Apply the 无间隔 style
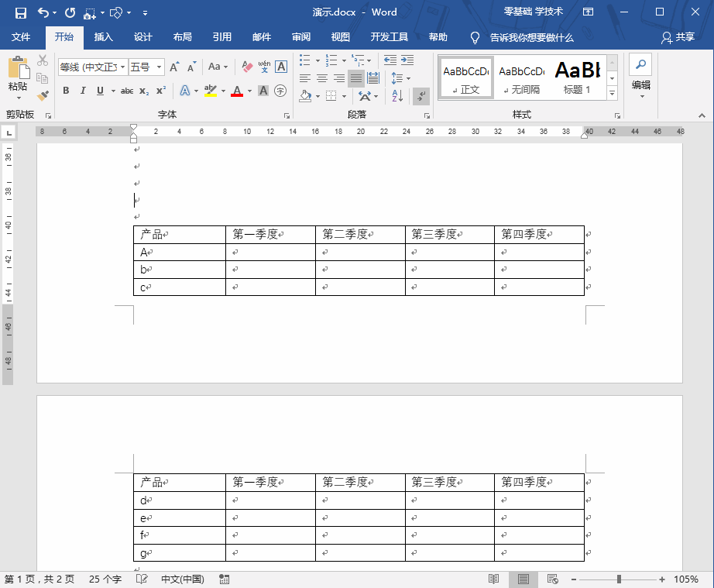The width and height of the screenshot is (714, 588). 521,78
